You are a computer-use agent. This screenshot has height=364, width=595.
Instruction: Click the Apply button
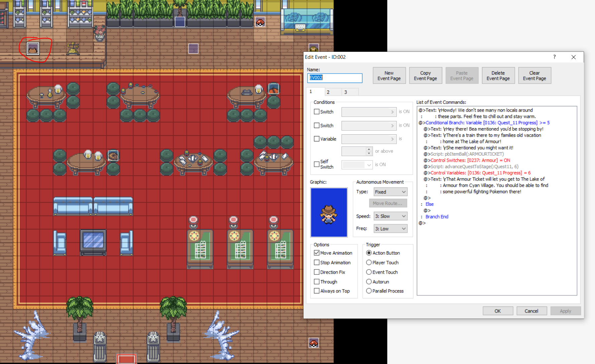[x=566, y=311]
